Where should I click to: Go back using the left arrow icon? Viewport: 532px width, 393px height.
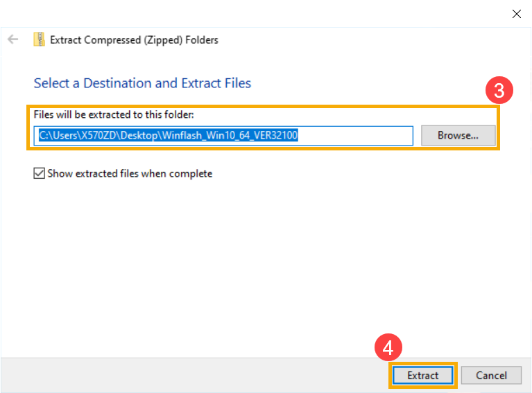tap(13, 40)
